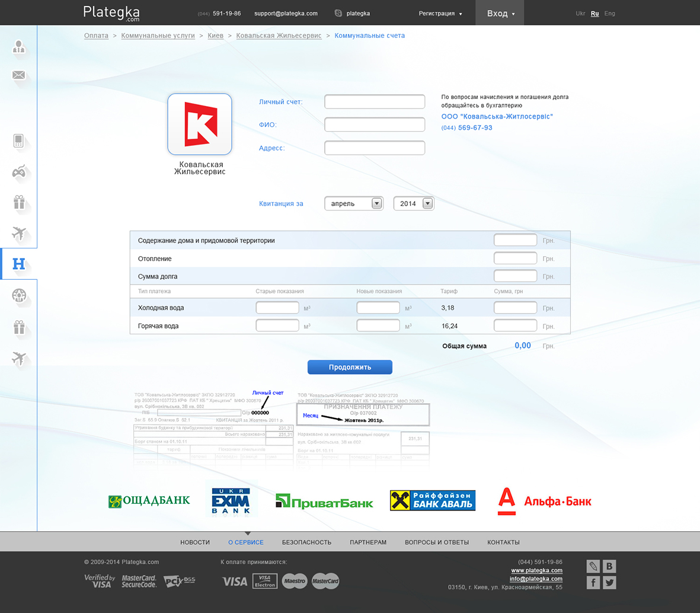The width and height of the screenshot is (700, 613).
Task: Open the Twitter social icon
Action: pyautogui.click(x=609, y=583)
